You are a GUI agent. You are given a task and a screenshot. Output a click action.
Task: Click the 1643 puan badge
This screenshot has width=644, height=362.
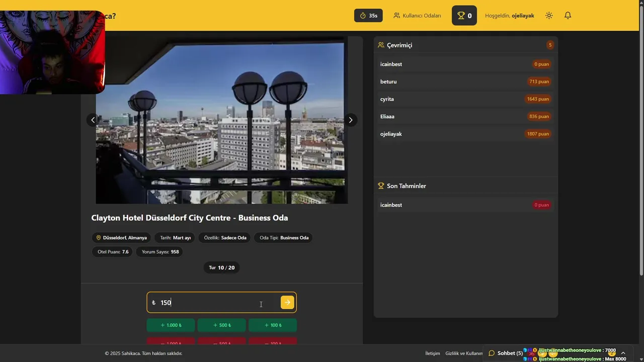click(x=538, y=99)
